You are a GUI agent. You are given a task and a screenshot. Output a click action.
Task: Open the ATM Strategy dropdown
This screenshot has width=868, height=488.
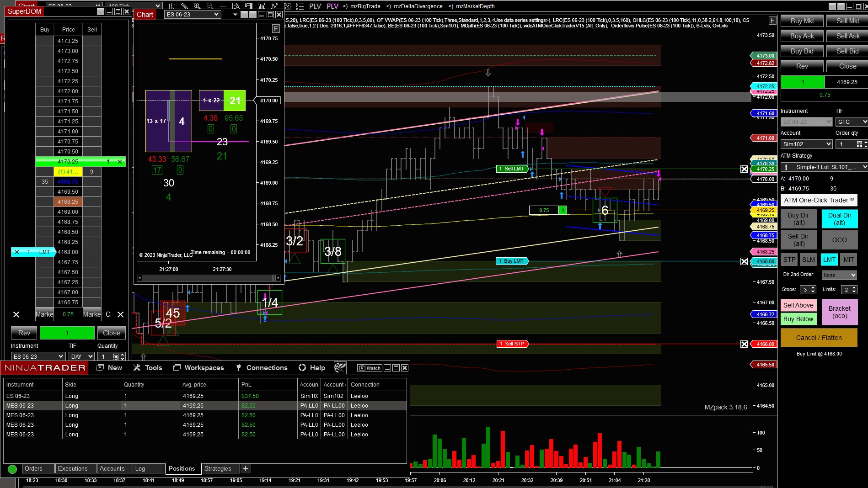point(824,167)
